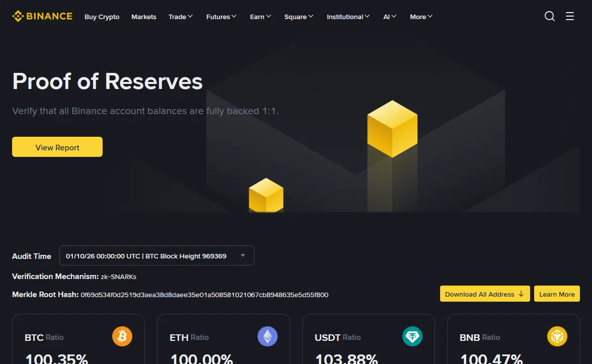Click the 'fully backed 1:1' subtitle text
The width and height of the screenshot is (592, 364).
coord(242,111)
